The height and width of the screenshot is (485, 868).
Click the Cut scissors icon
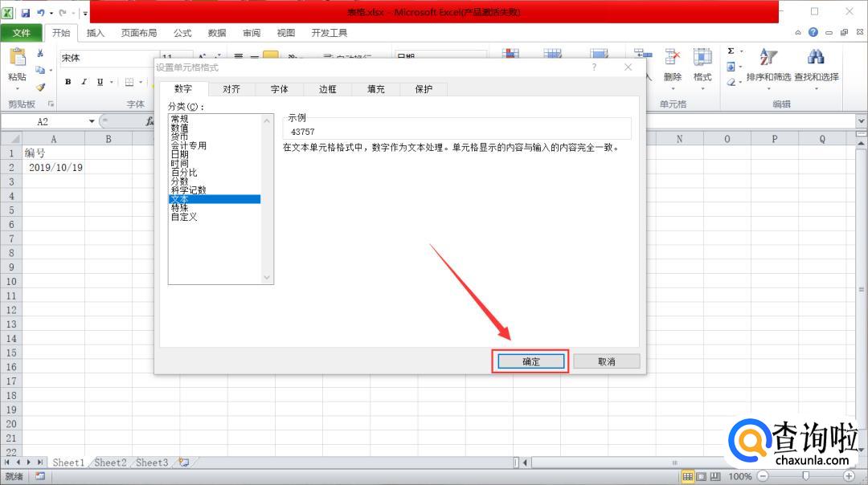click(x=40, y=54)
